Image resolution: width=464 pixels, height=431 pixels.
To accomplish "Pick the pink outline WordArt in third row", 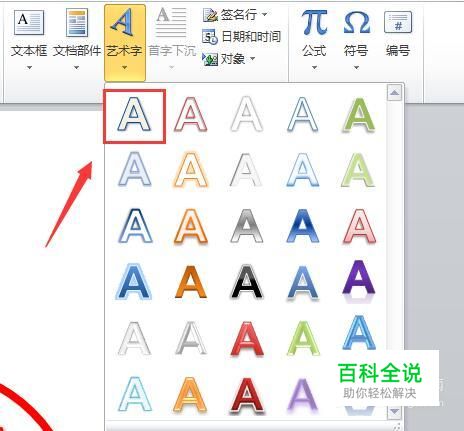I will (x=359, y=226).
